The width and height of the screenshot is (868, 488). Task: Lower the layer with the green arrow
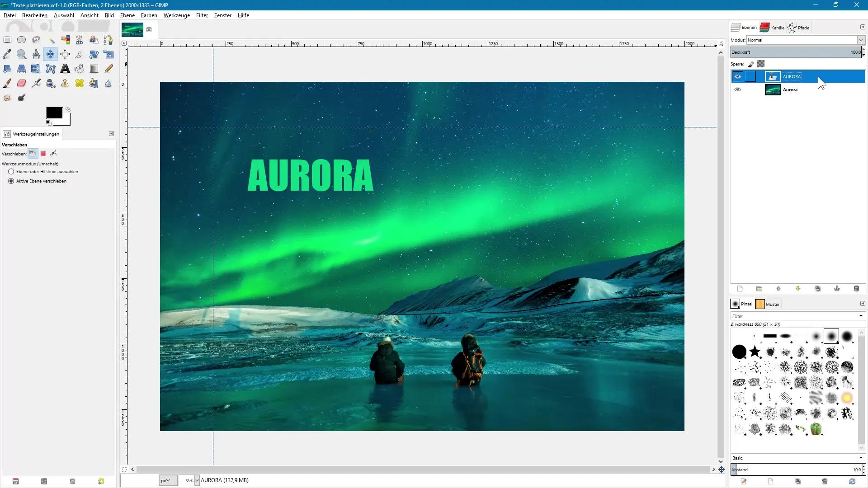pos(798,289)
